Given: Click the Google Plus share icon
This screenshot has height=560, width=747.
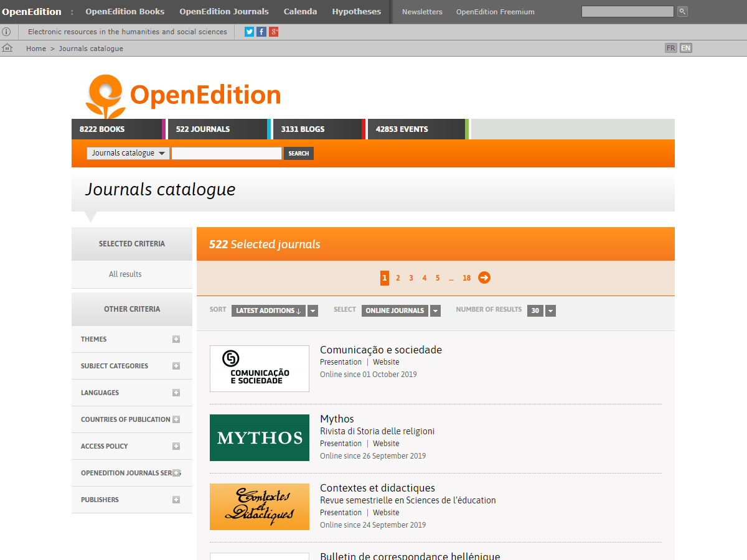Looking at the screenshot, I should coord(274,32).
